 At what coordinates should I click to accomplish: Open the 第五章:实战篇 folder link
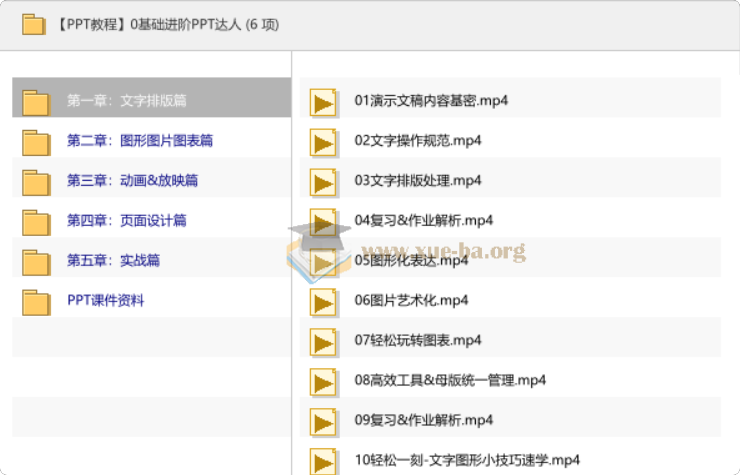[x=113, y=261]
